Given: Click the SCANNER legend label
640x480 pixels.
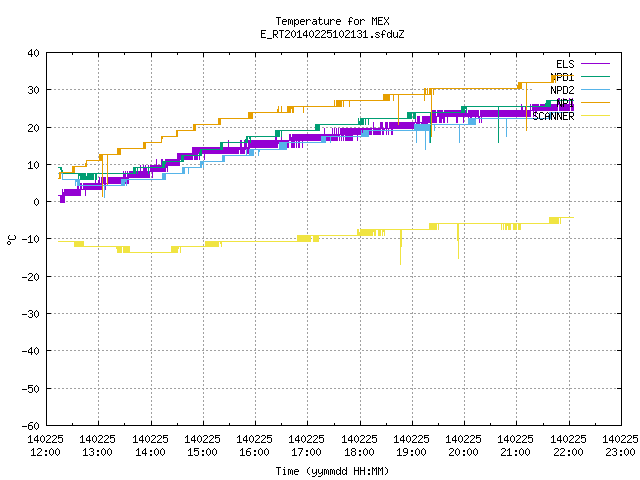Looking at the screenshot, I should tap(553, 116).
